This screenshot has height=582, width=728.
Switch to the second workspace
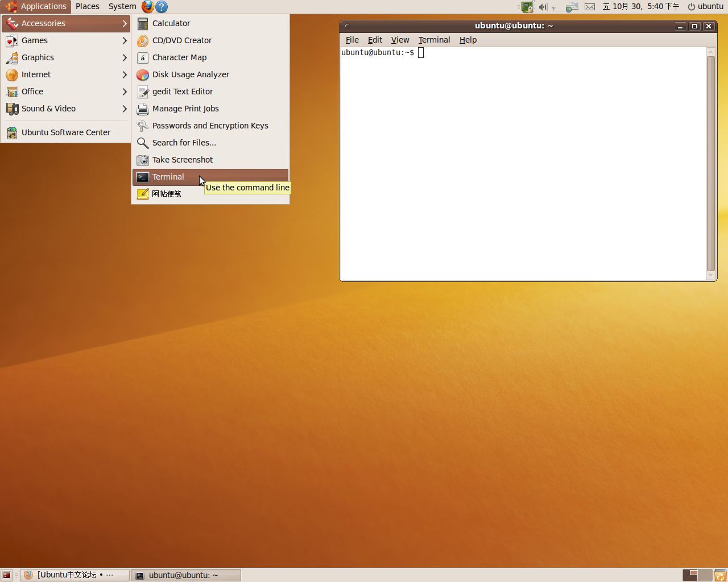click(x=705, y=575)
